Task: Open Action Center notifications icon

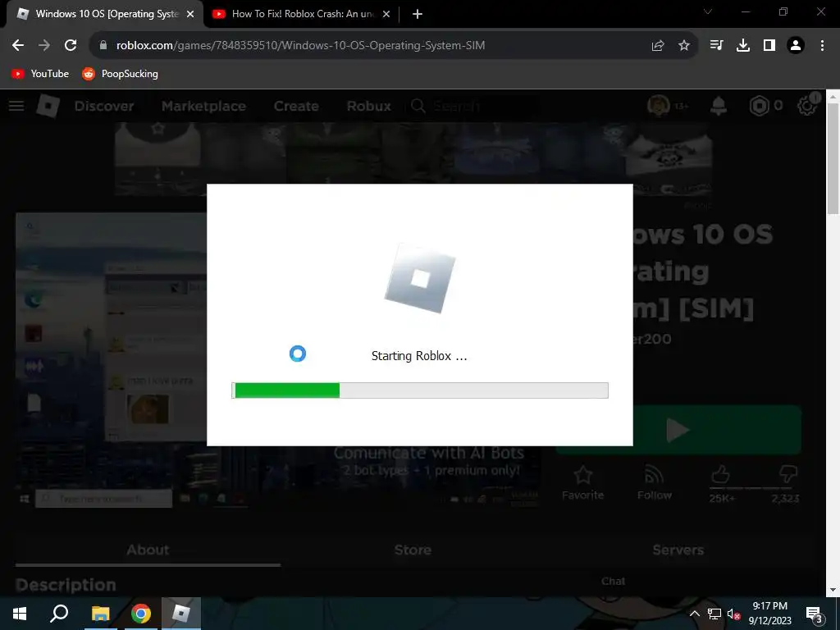Action: (x=815, y=614)
